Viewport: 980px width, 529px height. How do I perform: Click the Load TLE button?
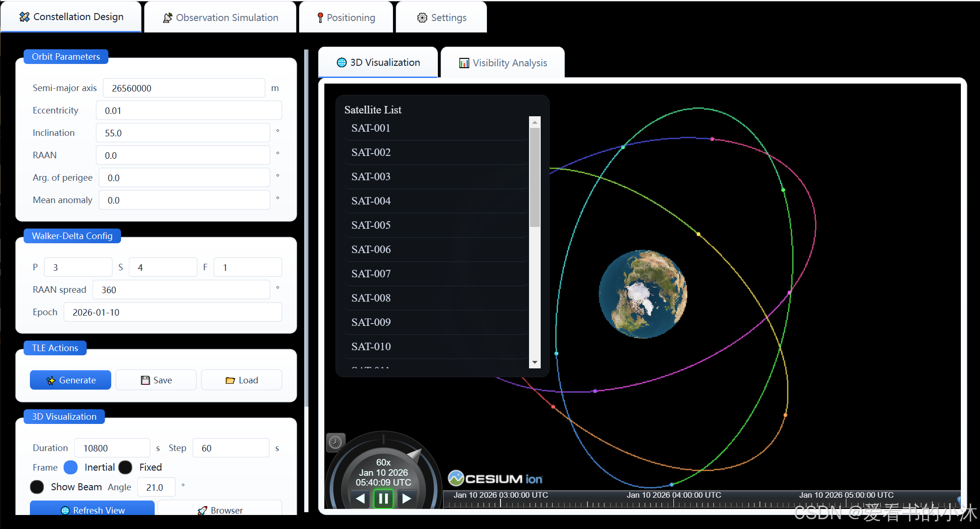242,380
